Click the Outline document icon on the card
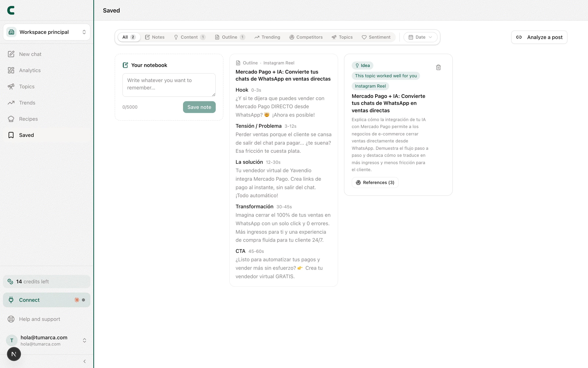This screenshot has width=588, height=368. [238, 63]
